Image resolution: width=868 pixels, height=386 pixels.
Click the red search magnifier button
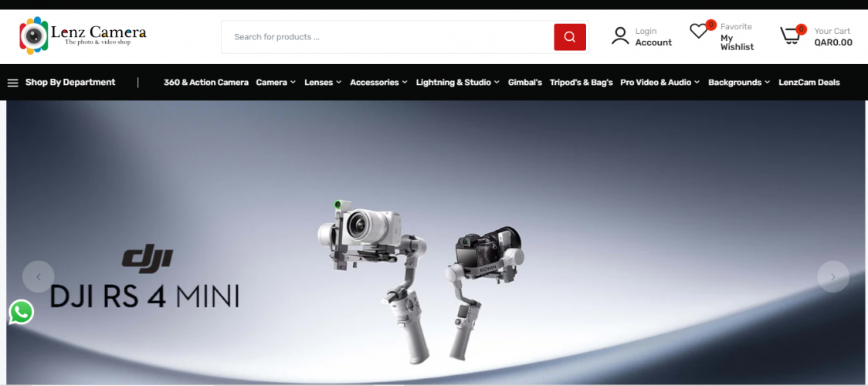coord(570,37)
